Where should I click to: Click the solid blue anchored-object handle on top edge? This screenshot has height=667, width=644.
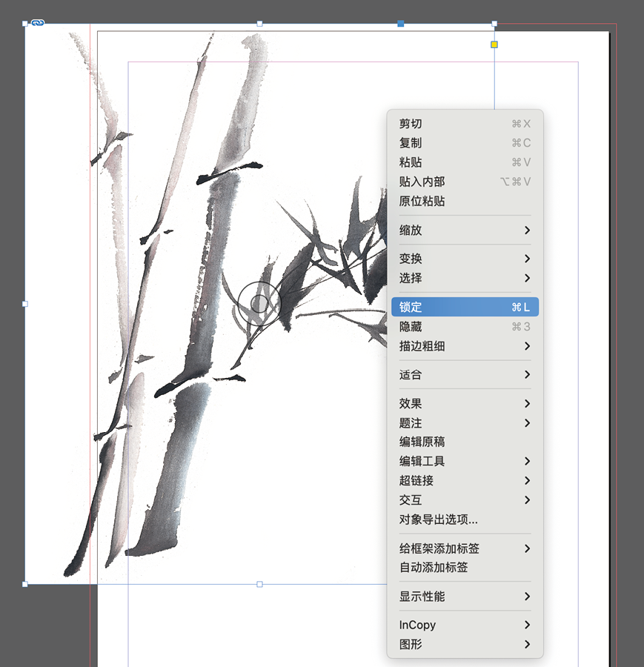[x=401, y=24]
